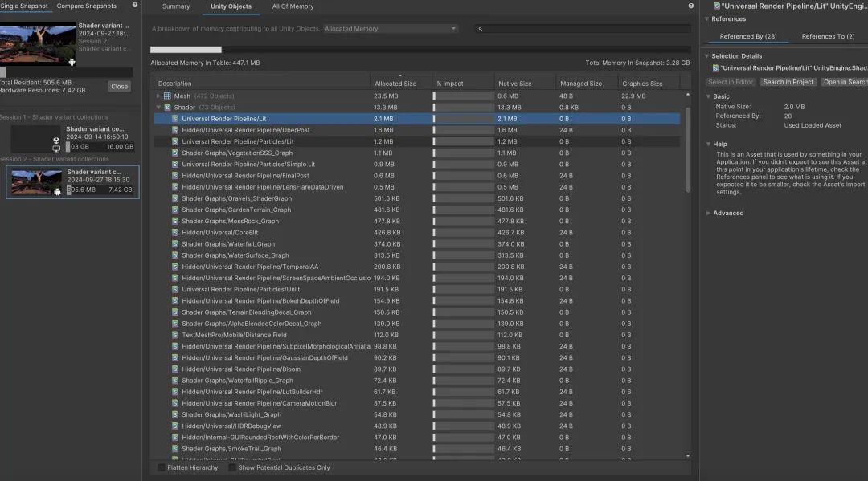Image resolution: width=868 pixels, height=481 pixels.
Task: Click shader icon beside Bloom row
Action: (x=175, y=369)
